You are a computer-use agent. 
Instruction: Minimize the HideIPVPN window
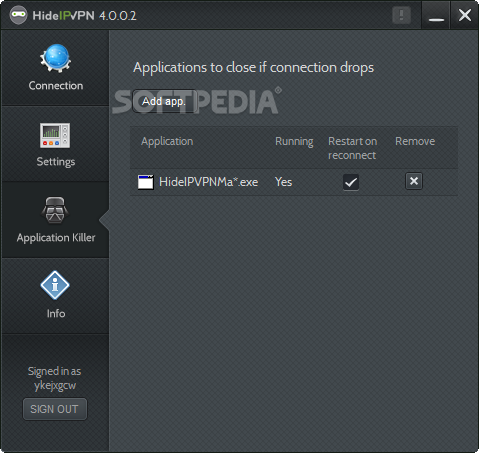click(436, 15)
